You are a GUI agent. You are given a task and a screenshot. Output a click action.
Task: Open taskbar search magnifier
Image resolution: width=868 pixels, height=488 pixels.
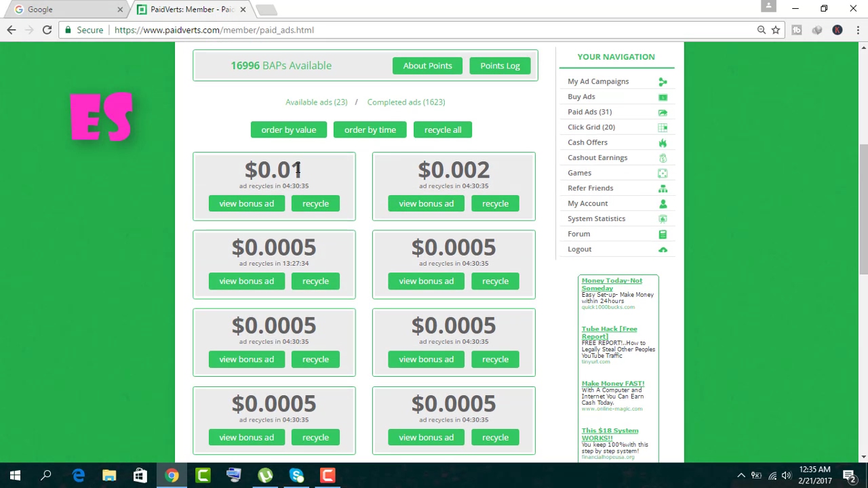click(46, 476)
